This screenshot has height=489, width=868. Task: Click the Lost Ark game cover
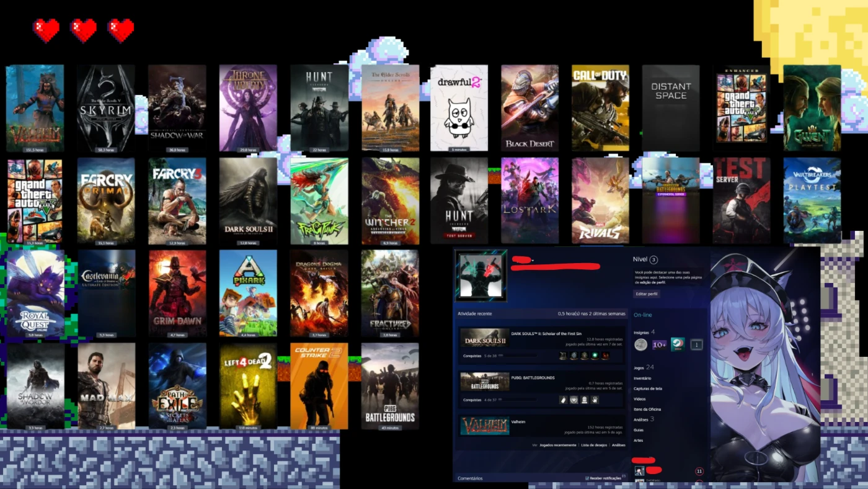pos(529,200)
